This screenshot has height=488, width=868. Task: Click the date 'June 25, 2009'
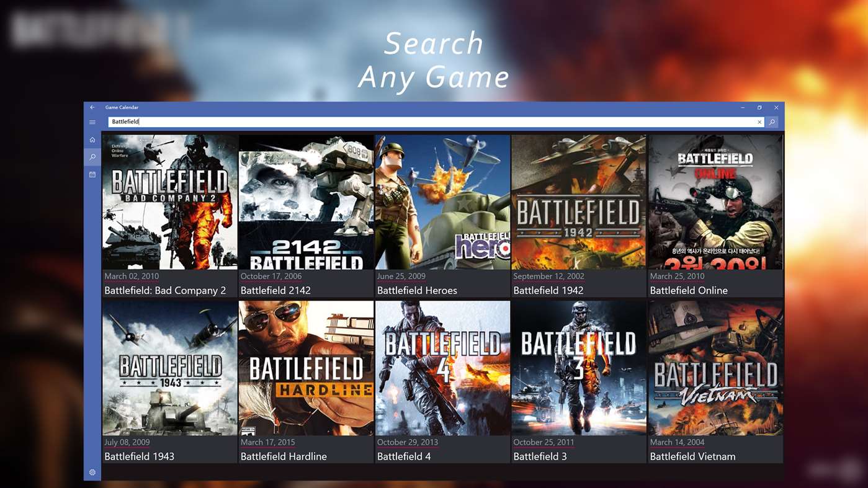tap(401, 277)
